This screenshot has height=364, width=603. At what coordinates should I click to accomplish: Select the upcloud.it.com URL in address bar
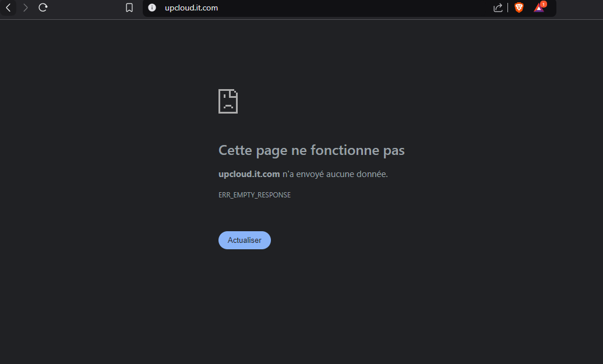191,8
